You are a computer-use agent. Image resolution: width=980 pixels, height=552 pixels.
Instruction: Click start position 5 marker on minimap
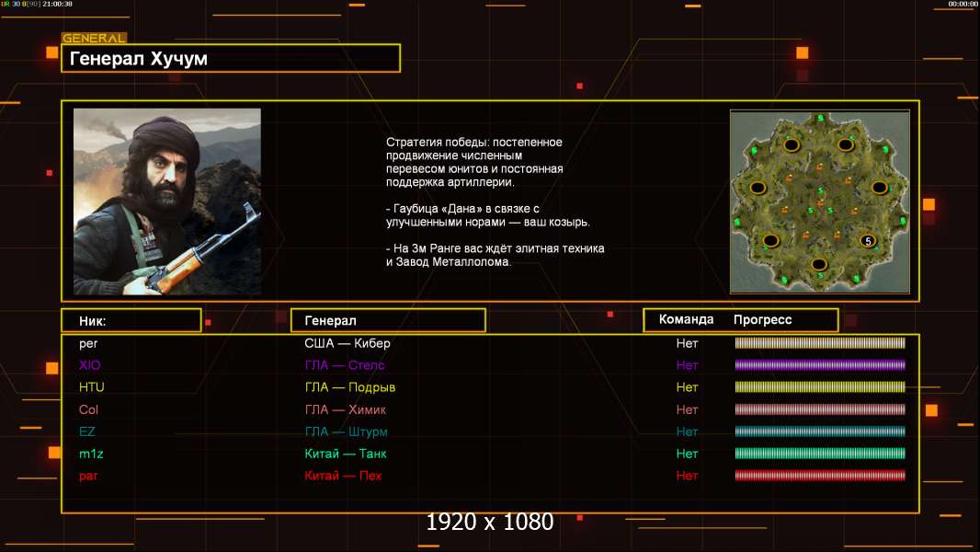[x=866, y=241]
